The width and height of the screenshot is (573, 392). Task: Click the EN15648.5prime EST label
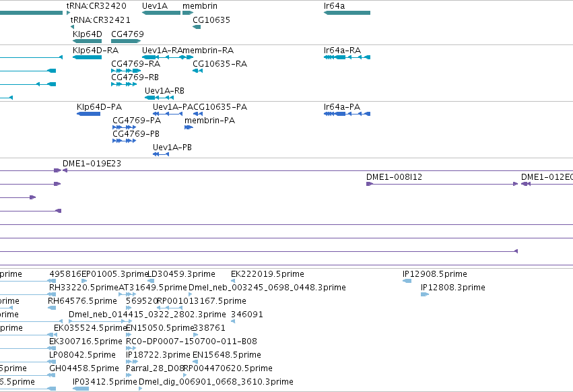click(227, 355)
